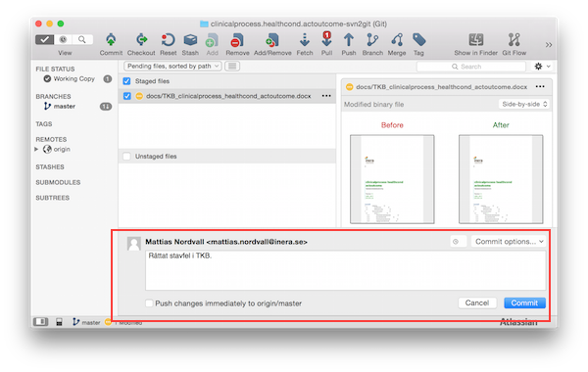Enable Push changes immediately to origin/master
This screenshot has width=588, height=372.
149,303
